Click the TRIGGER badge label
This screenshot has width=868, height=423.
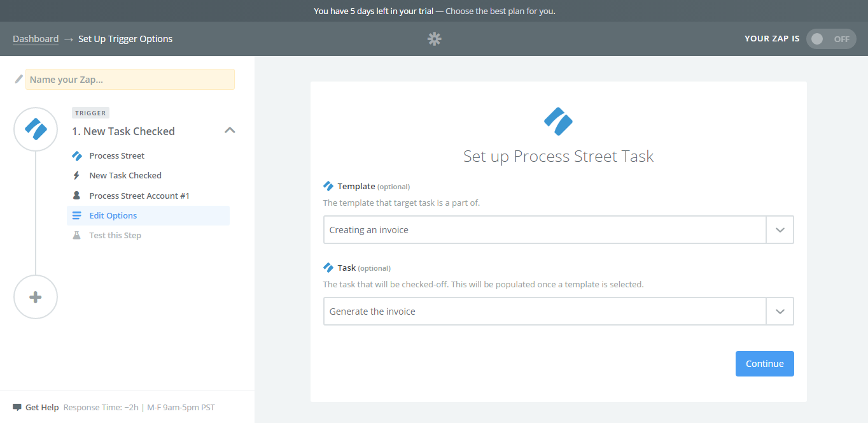(90, 113)
